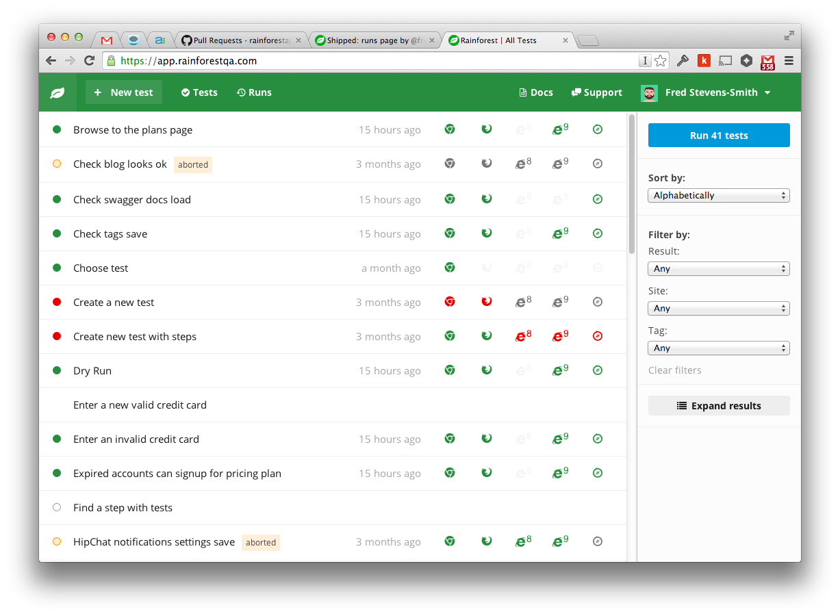Click the Chrome hamburger menu icon
Image resolution: width=840 pixels, height=616 pixels.
point(789,61)
